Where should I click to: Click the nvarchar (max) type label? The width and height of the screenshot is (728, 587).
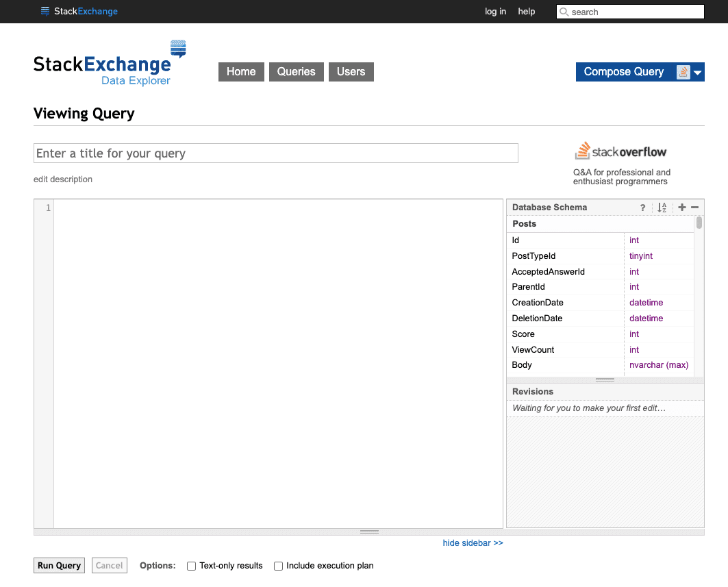(659, 365)
